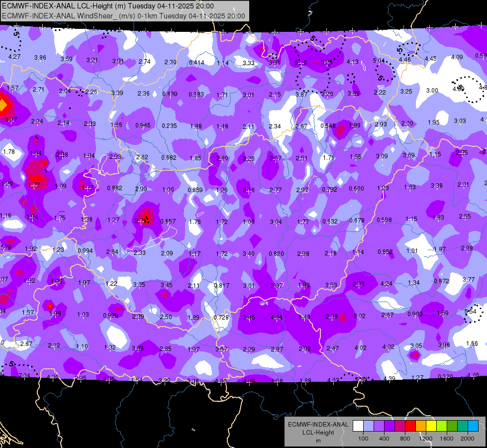The height and width of the screenshot is (448, 487).
Task: Click the grid value 2.08
Action: [x=331, y=317]
